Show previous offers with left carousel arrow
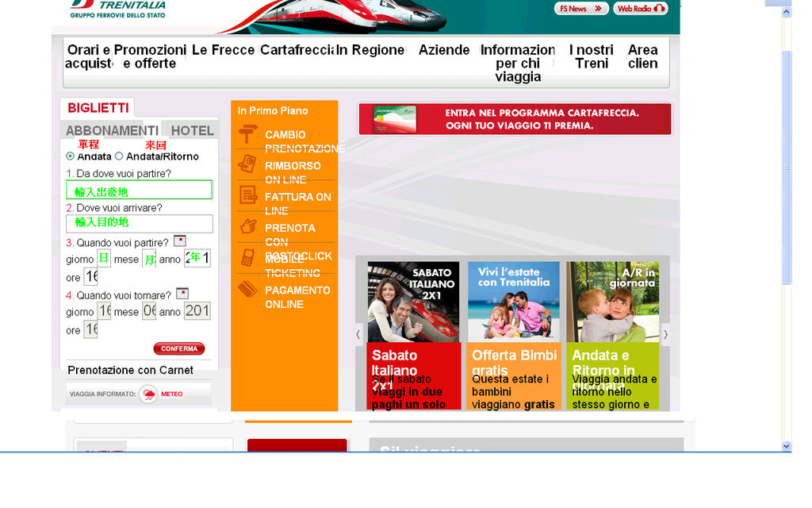Image resolution: width=812 pixels, height=508 pixels. pyautogui.click(x=358, y=335)
